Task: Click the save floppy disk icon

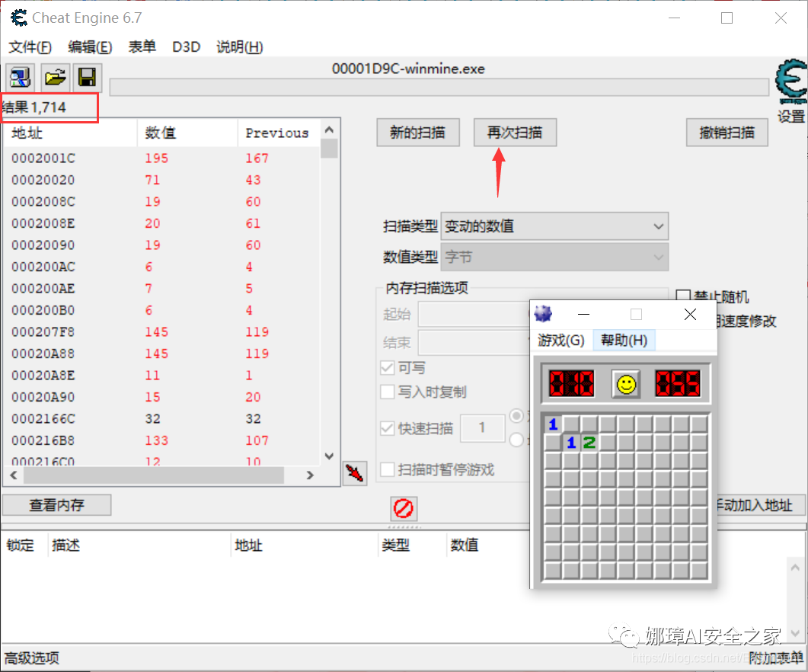Action: [87, 78]
